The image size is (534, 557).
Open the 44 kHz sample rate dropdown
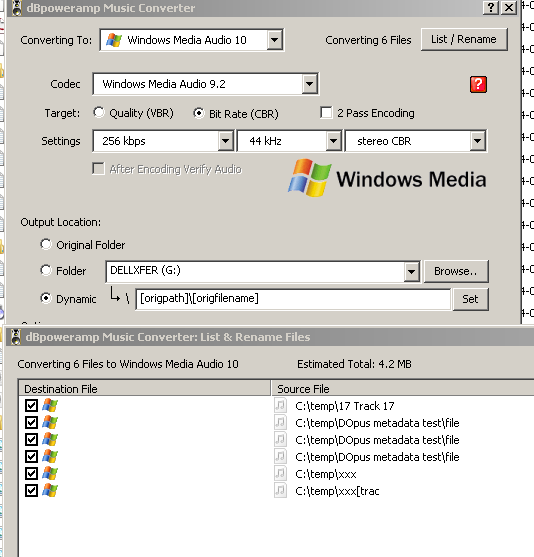(333, 141)
